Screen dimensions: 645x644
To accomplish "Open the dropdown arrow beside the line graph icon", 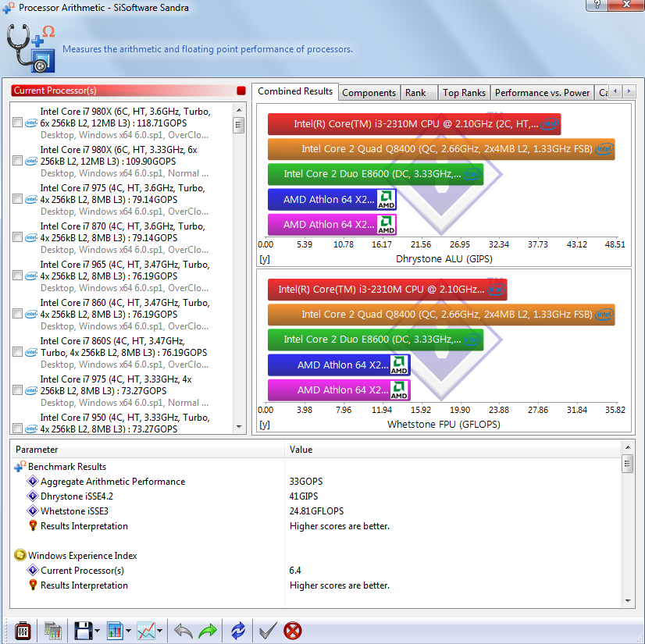I will coord(159,631).
